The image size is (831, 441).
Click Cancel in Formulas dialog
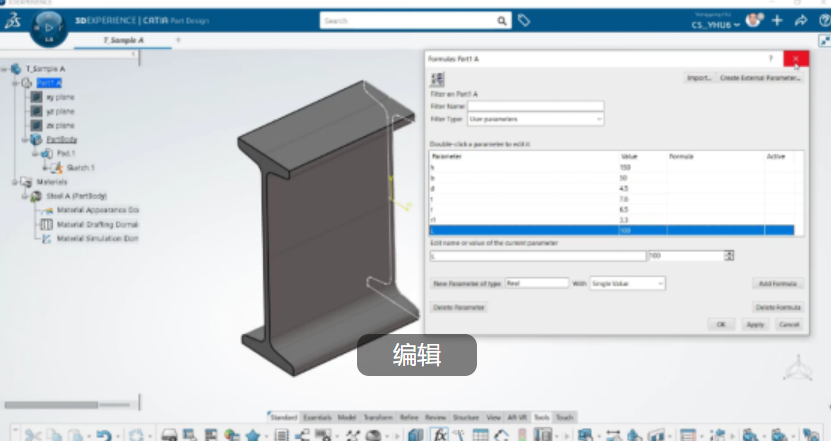789,324
